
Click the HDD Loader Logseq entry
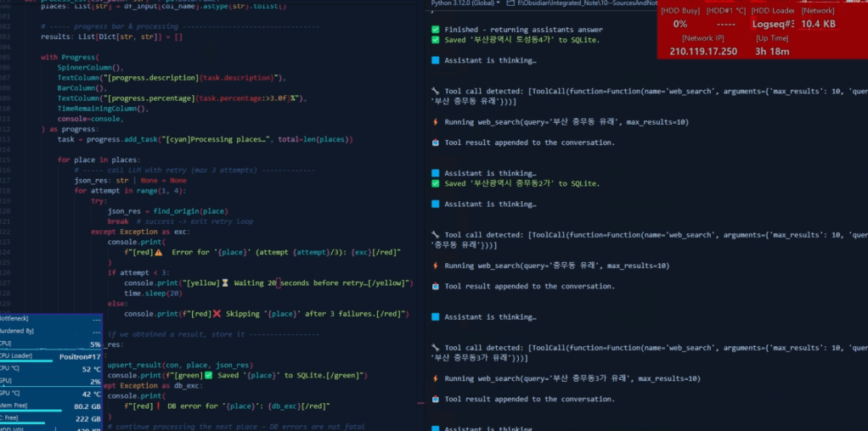[x=773, y=25]
